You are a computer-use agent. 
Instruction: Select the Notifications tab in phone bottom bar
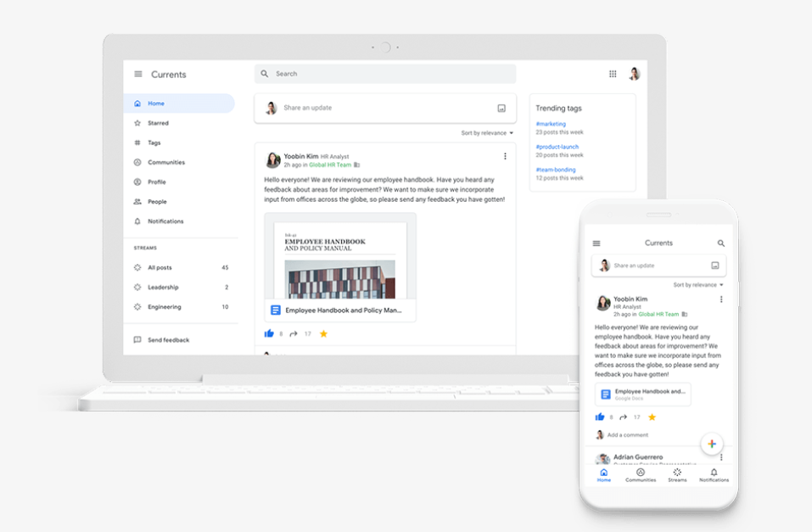[x=714, y=475]
